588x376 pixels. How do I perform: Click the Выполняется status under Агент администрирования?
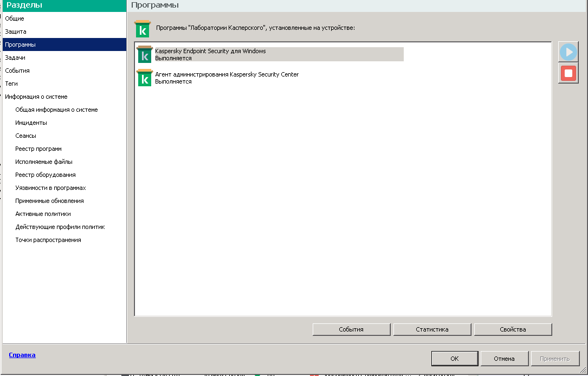click(173, 81)
